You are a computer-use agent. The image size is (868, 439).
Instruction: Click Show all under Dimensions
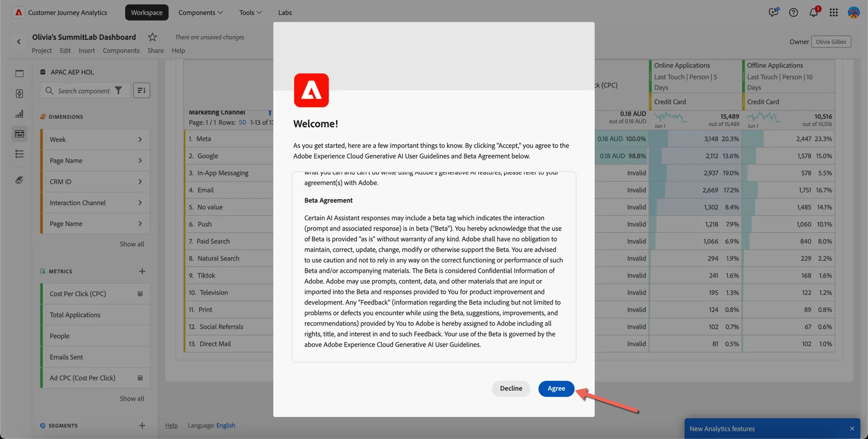click(x=132, y=244)
